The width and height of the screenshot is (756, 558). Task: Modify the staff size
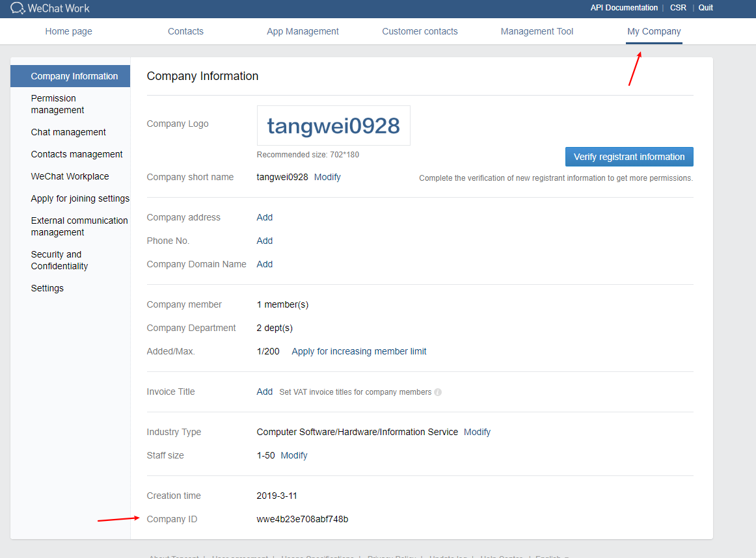(294, 455)
